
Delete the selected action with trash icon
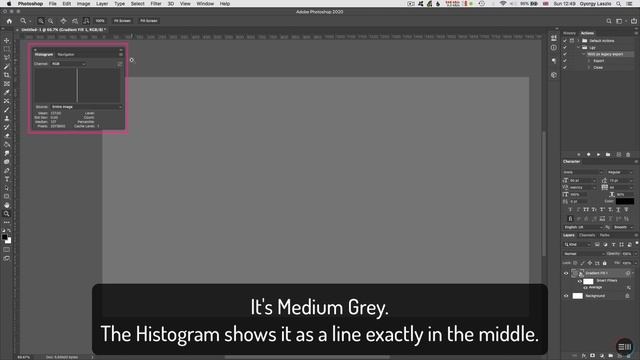click(x=628, y=155)
